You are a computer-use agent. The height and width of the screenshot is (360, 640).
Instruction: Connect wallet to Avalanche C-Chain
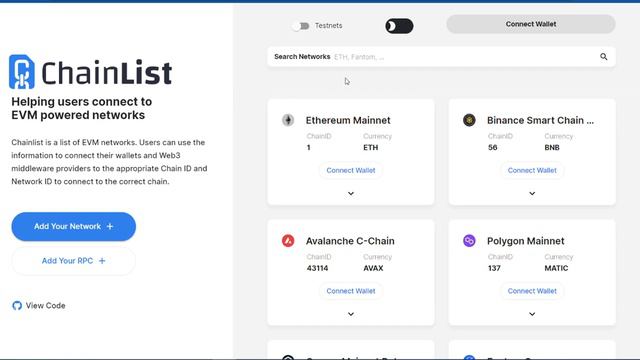coord(351,291)
